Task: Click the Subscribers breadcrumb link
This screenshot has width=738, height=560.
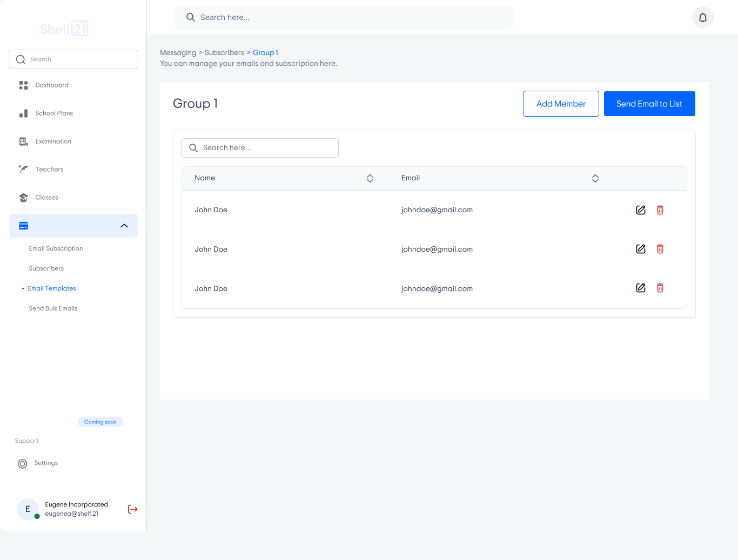Action: pyautogui.click(x=224, y=52)
